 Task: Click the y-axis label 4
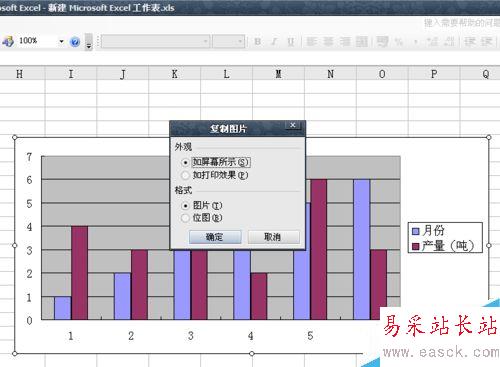[29, 227]
